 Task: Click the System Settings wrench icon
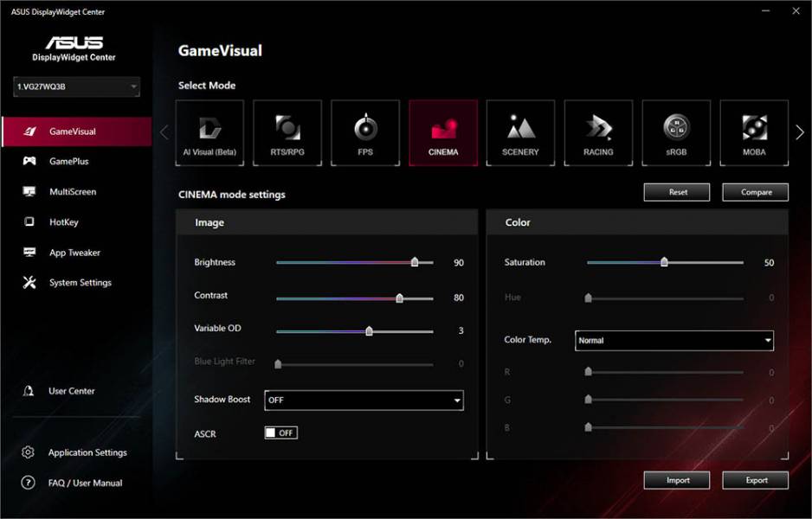point(29,282)
